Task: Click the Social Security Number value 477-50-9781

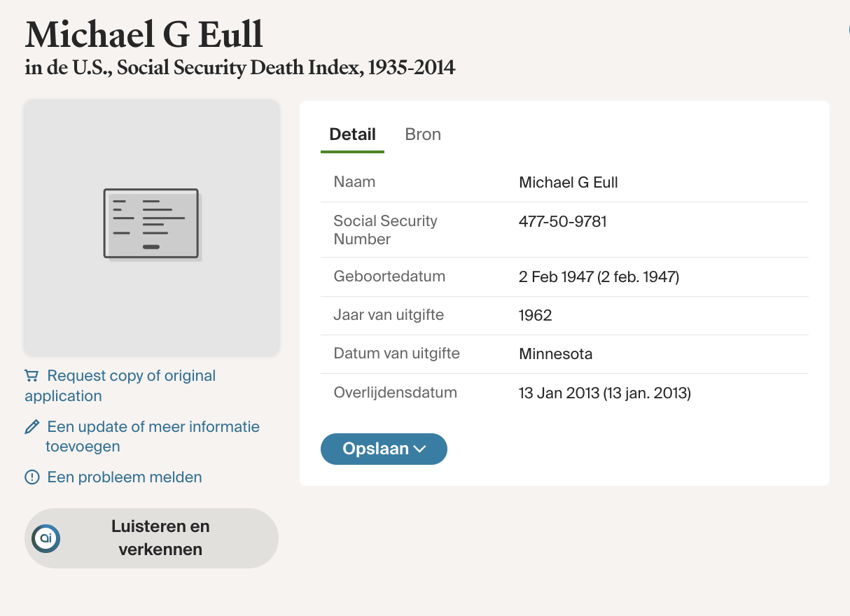Action: point(562,222)
